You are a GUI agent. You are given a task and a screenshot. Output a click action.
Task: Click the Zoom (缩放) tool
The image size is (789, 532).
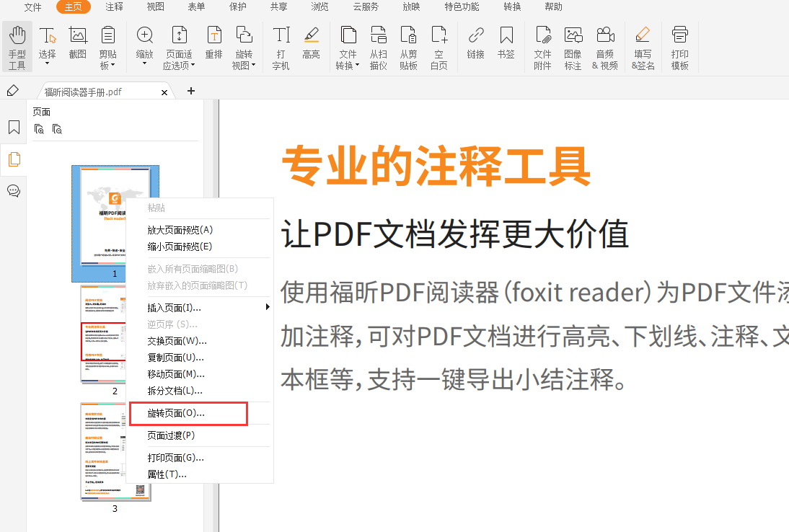pos(144,45)
